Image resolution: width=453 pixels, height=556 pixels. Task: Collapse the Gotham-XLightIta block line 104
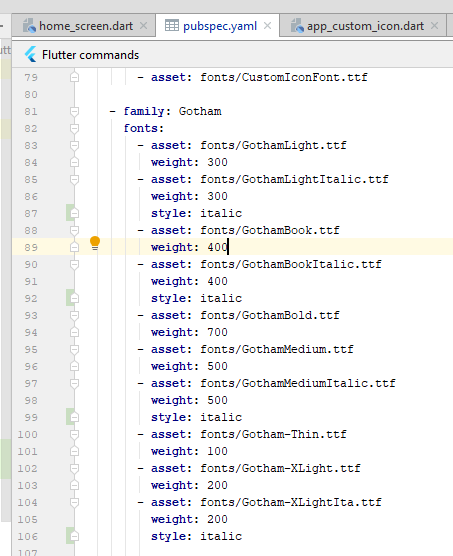[x=74, y=502]
